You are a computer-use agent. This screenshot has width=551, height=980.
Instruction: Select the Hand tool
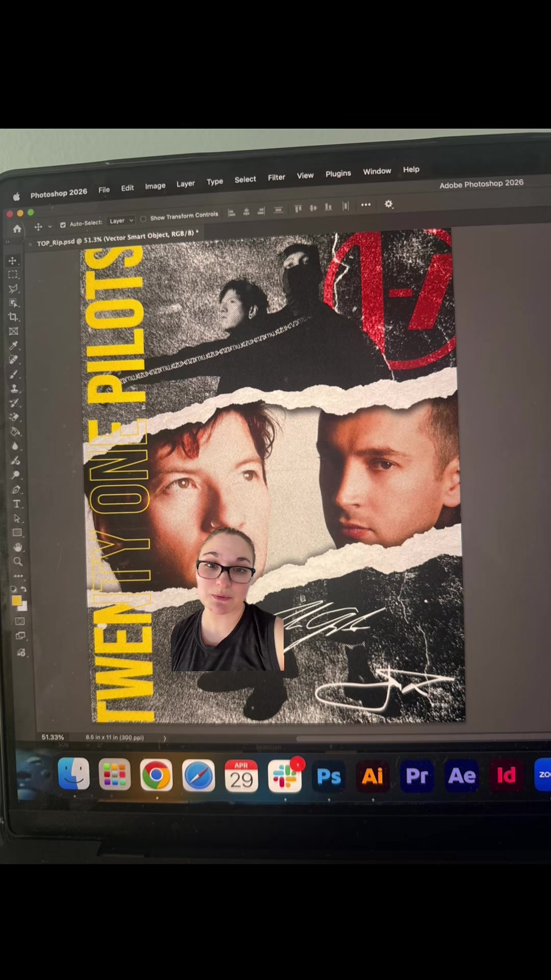pyautogui.click(x=17, y=547)
